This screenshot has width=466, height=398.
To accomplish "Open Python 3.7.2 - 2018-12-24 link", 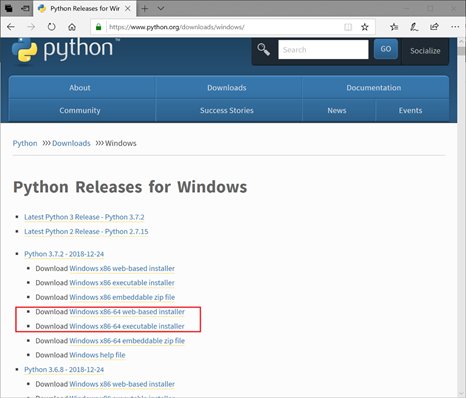I will point(64,254).
